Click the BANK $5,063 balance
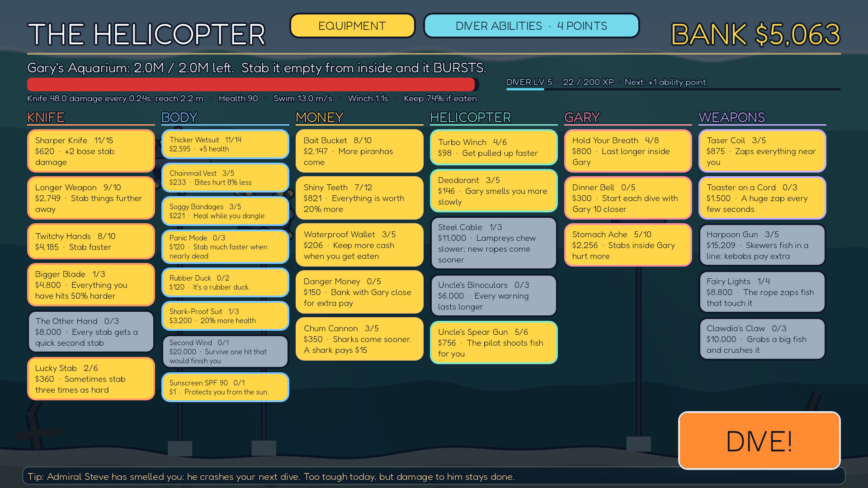This screenshot has width=868, height=488. tap(755, 34)
